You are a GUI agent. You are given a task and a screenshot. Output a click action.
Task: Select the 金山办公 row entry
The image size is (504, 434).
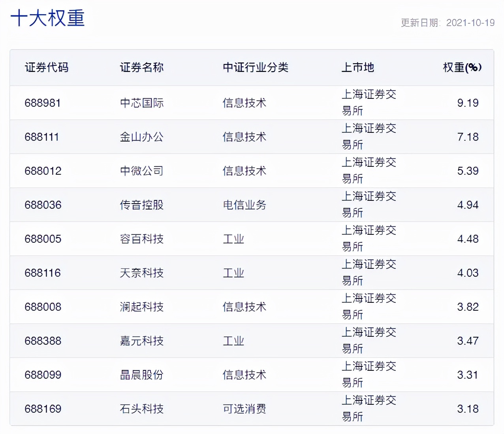tap(142, 137)
